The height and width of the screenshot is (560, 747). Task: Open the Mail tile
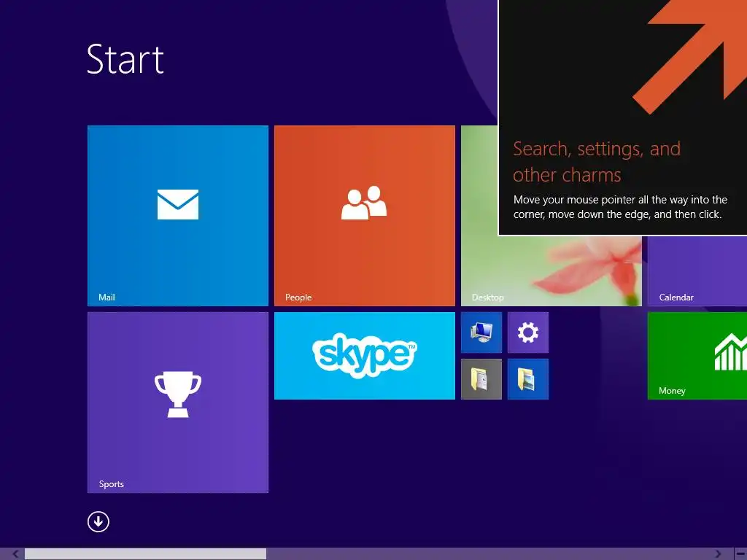click(x=178, y=216)
